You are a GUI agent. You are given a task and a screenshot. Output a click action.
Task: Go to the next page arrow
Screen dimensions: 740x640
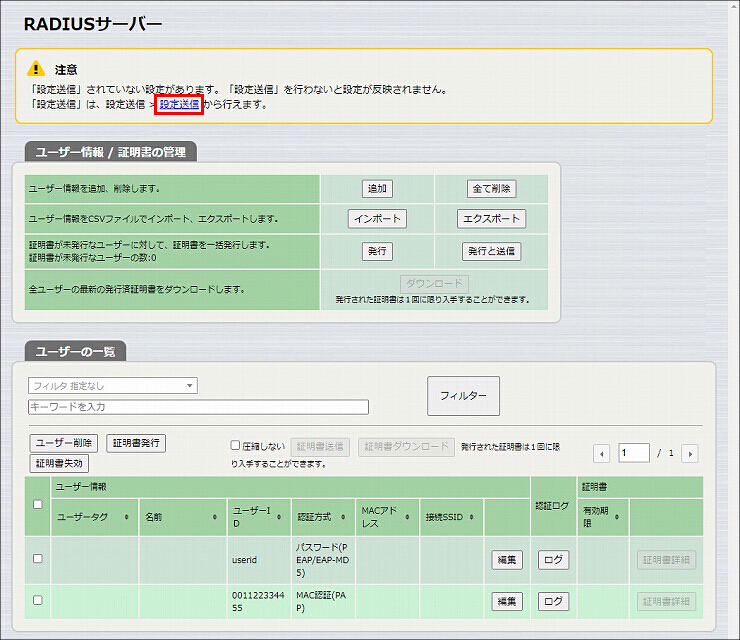coord(690,454)
